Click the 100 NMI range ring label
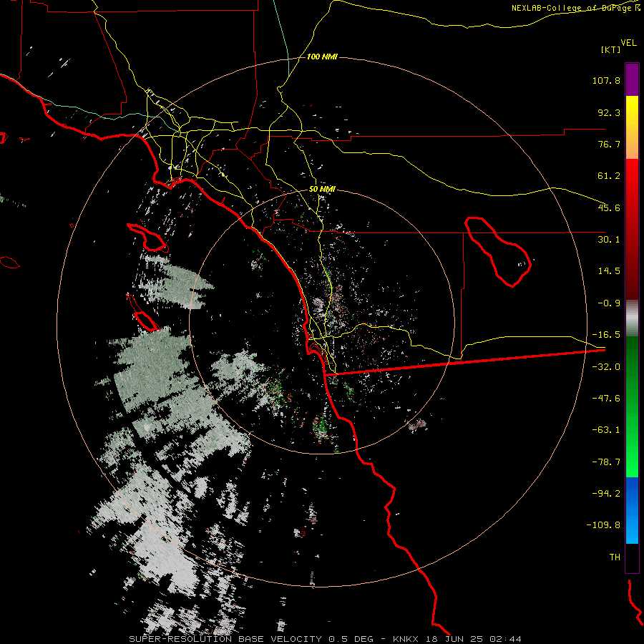The width and height of the screenshot is (644, 644). coord(322,57)
